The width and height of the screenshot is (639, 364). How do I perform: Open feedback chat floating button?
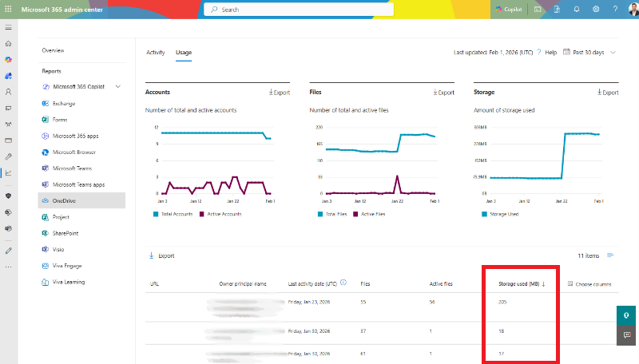[626, 335]
